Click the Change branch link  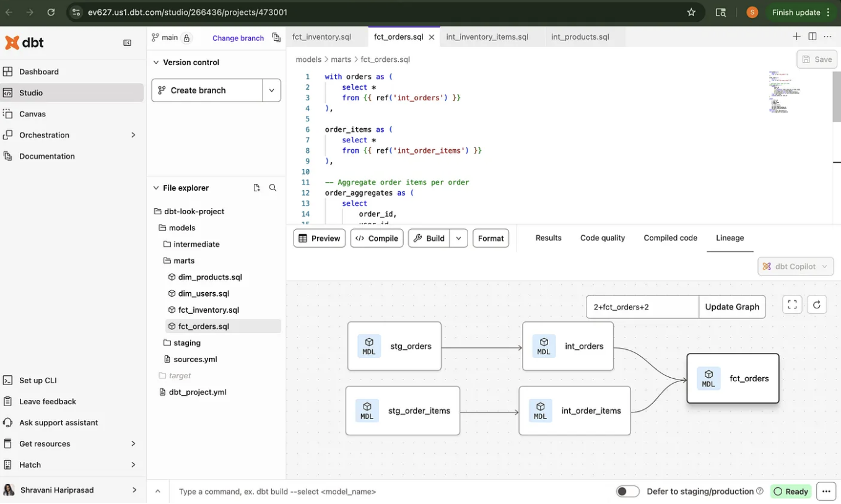[238, 38]
